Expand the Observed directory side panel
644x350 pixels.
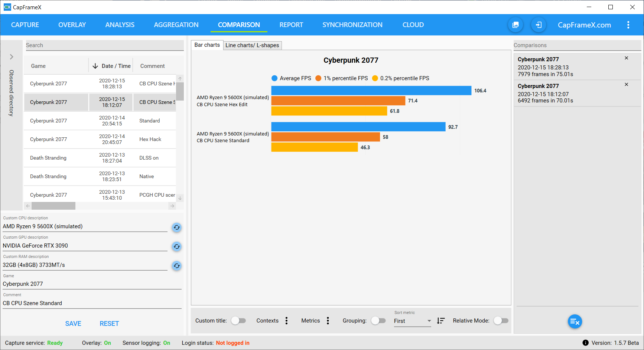point(12,57)
